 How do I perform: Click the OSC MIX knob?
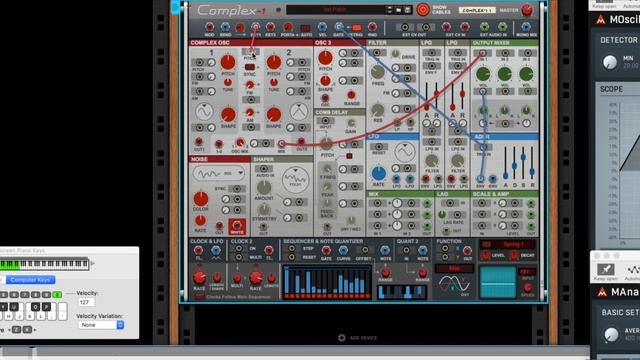coord(240,143)
